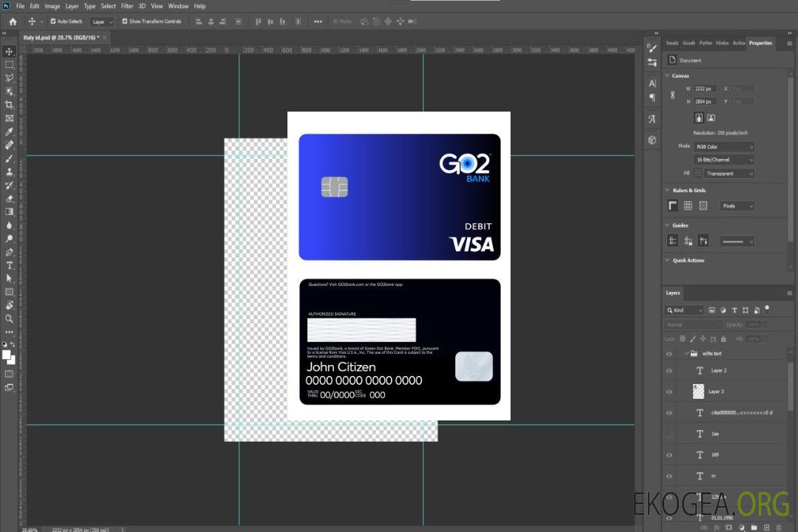Click the lock all layers padlock icon
Screen dimensions: 798x532
723,338
